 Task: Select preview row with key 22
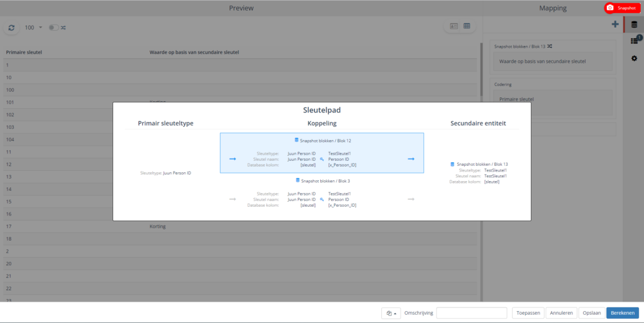(x=240, y=288)
